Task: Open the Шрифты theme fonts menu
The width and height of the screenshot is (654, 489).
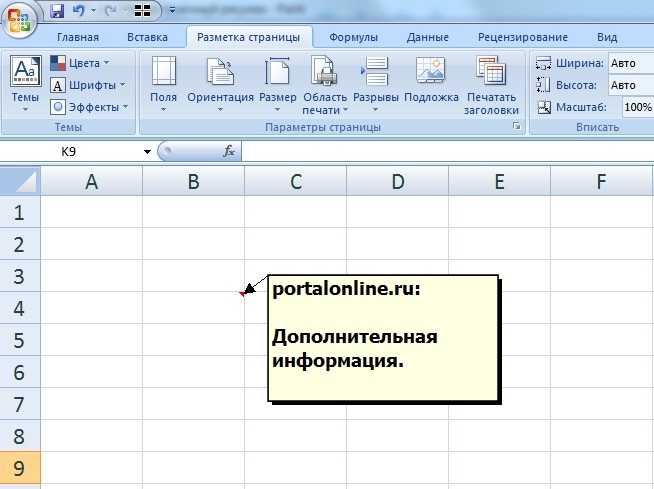Action: pos(88,85)
